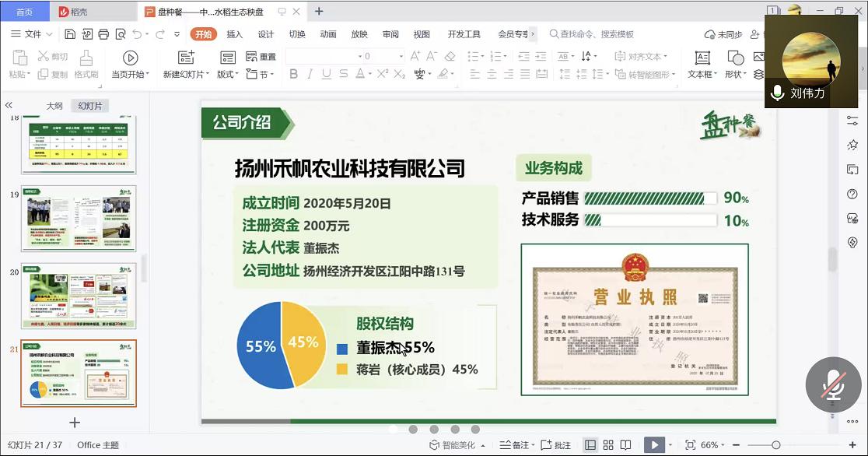This screenshot has width=868, height=456.
Task: Expand the 版式 layout dropdown
Action: tap(227, 74)
